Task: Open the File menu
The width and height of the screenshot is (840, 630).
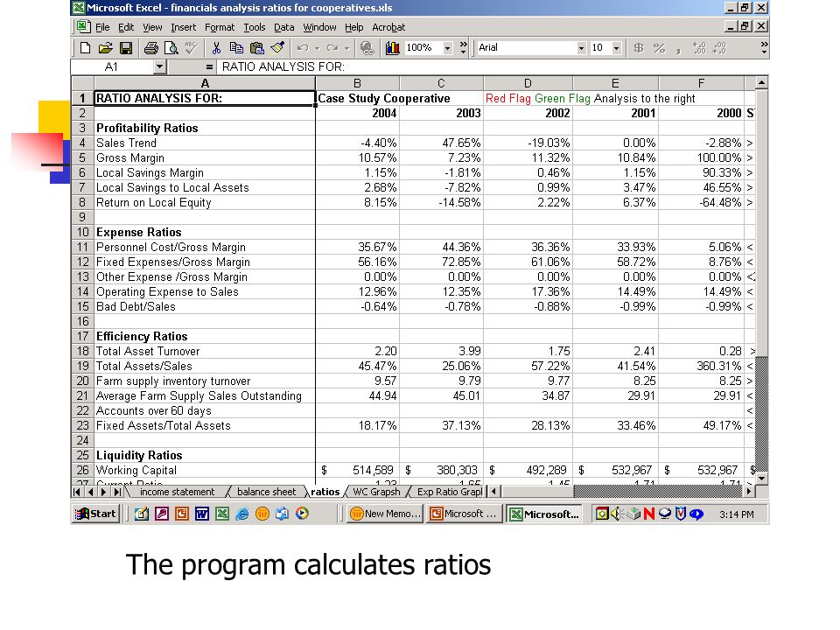Action: 101,27
